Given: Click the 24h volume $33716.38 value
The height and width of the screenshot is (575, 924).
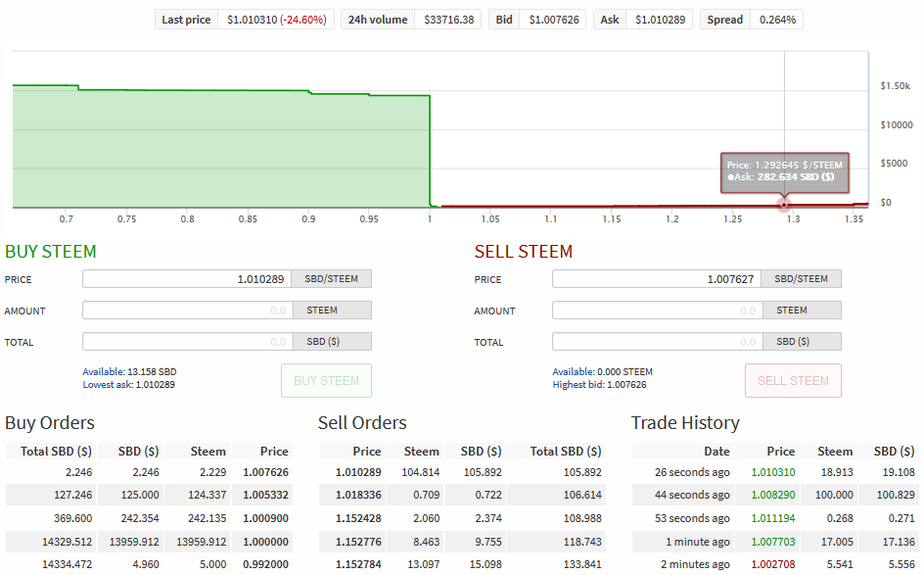Looking at the screenshot, I should pos(449,20).
